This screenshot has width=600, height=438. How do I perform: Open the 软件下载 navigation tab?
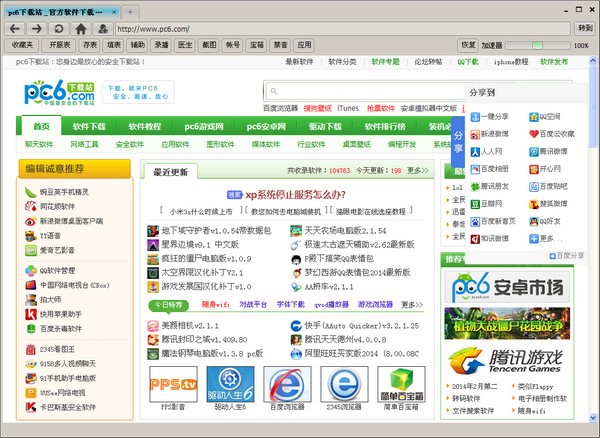(x=89, y=127)
